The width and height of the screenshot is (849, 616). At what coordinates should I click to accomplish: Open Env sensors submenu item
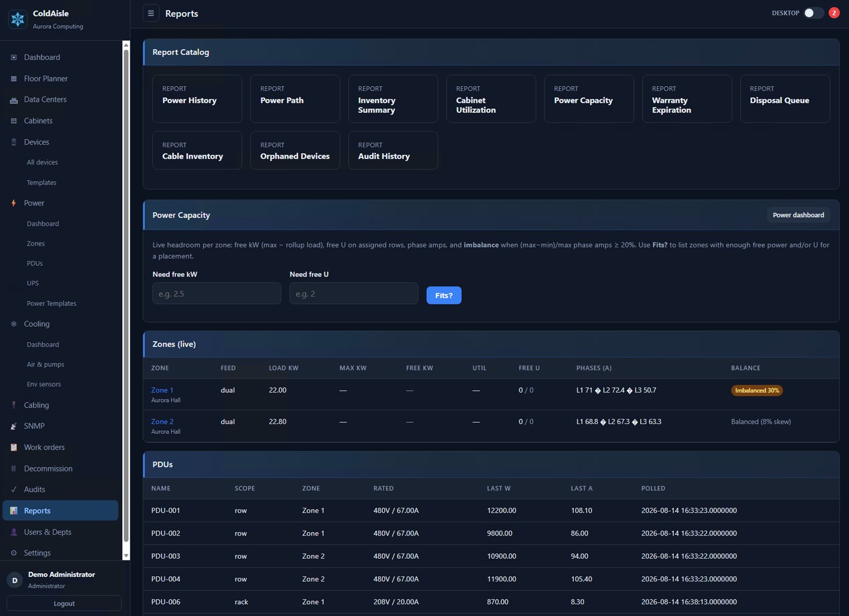[44, 384]
